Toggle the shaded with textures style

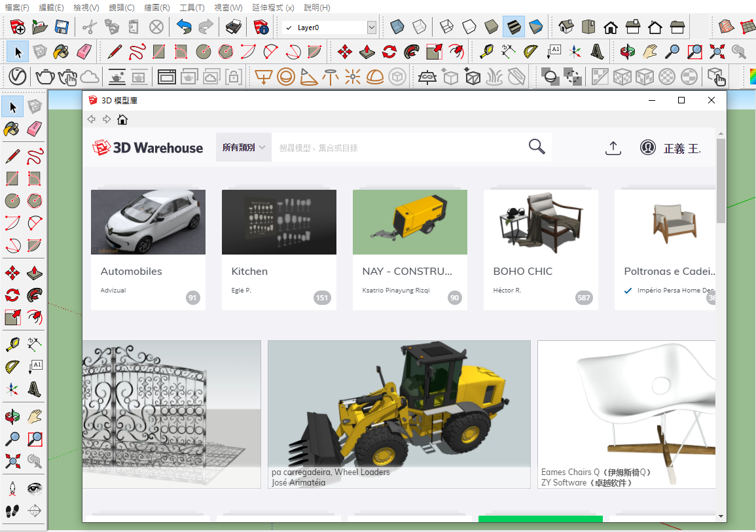513,27
